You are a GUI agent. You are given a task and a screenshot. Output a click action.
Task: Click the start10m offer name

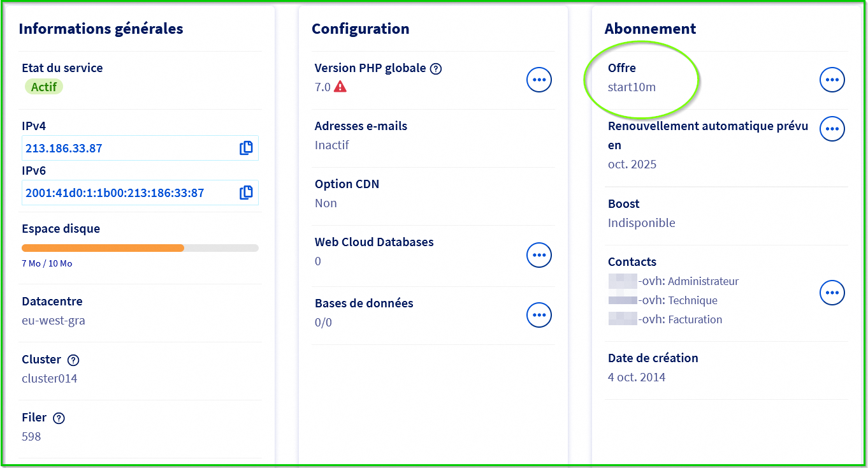click(x=632, y=87)
